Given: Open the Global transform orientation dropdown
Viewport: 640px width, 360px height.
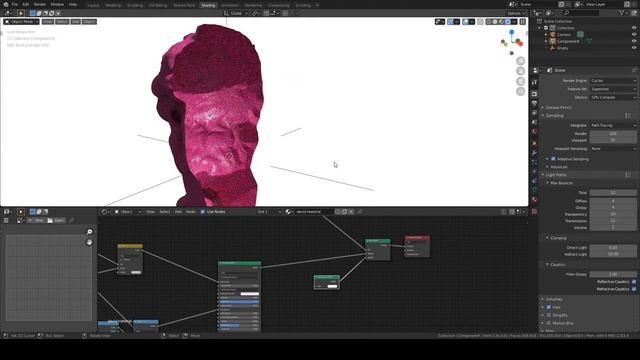Looking at the screenshot, I should click(236, 13).
